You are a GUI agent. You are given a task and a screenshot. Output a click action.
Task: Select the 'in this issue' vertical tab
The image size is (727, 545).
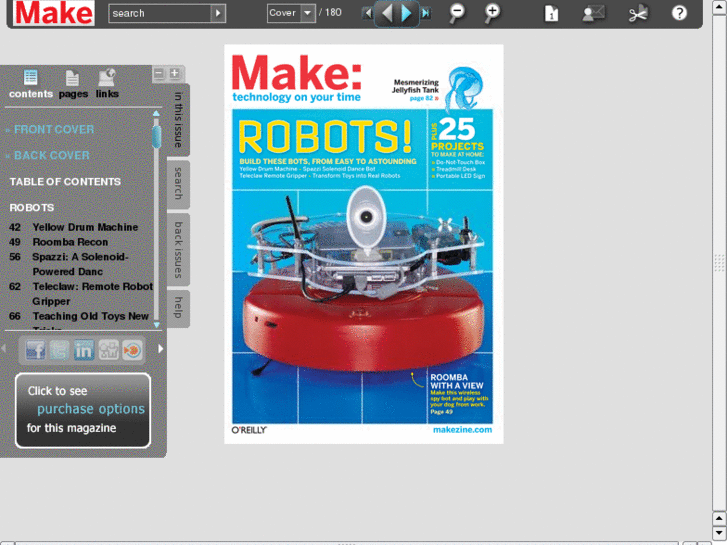click(179, 120)
